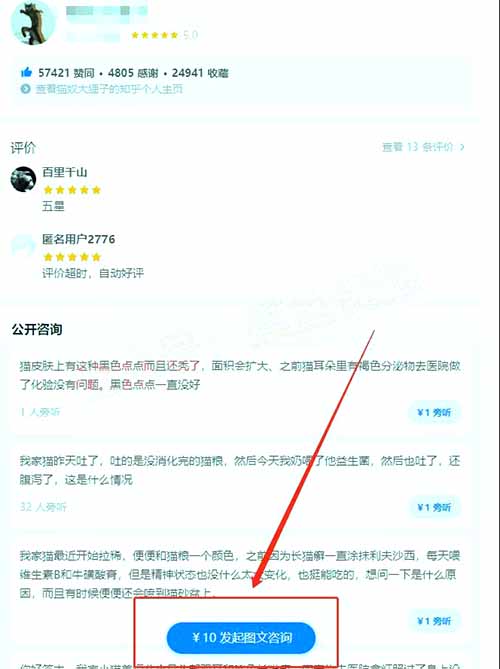Pay ¥1 旁听 for the cat vomiting question
500x669 pixels.
(434, 507)
